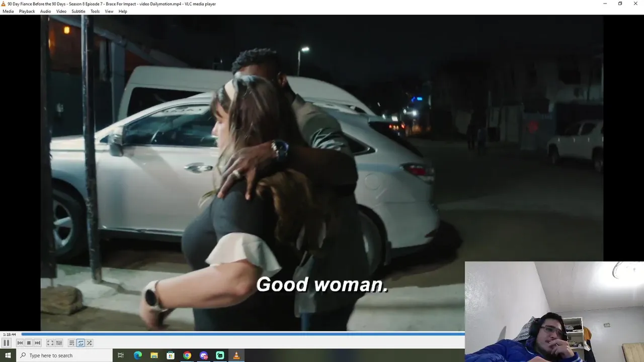Minimize the VLC window
Screen dimensions: 644x362
click(x=605, y=4)
